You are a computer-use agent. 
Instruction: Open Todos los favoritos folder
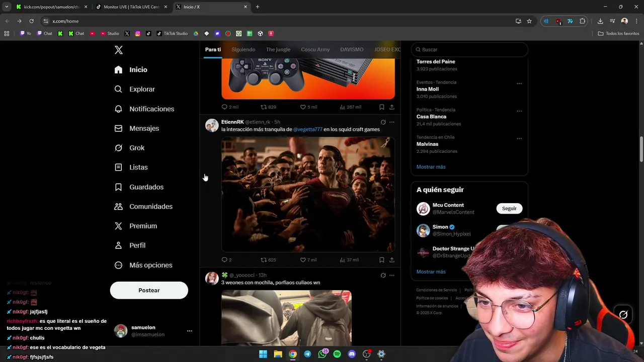coord(618,34)
